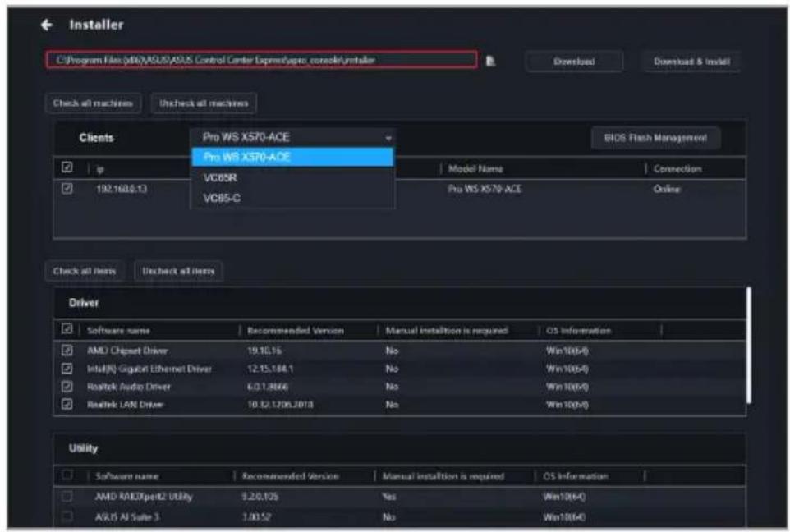790x532 pixels.
Task: Click the Recommended Version header in Driver table
Action: (296, 331)
